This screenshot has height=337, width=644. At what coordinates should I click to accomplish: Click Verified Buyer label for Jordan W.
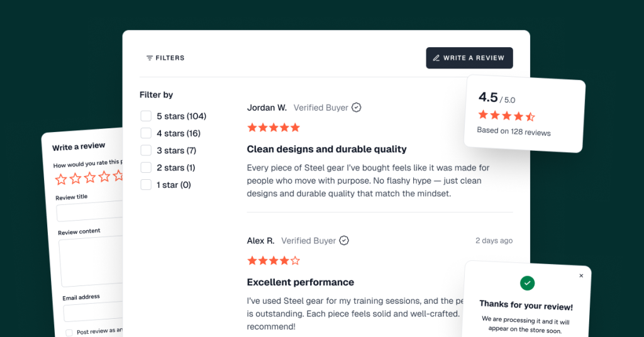tap(321, 108)
